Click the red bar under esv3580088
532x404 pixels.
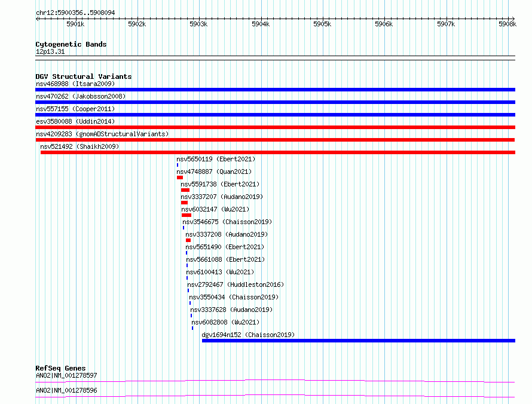click(275, 127)
